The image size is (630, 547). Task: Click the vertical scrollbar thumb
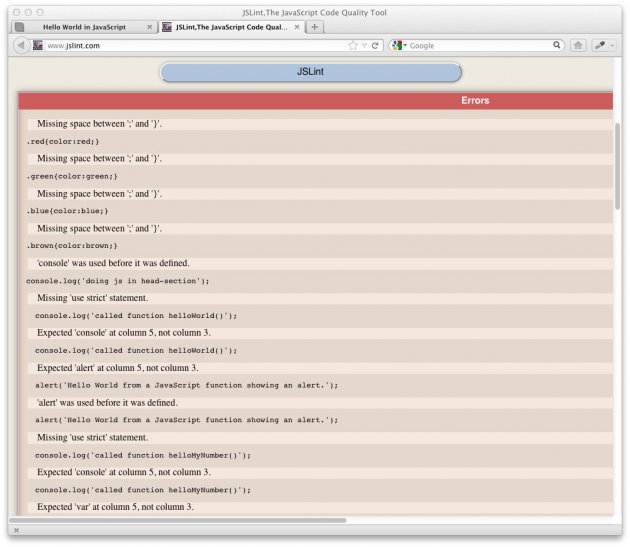(617, 166)
